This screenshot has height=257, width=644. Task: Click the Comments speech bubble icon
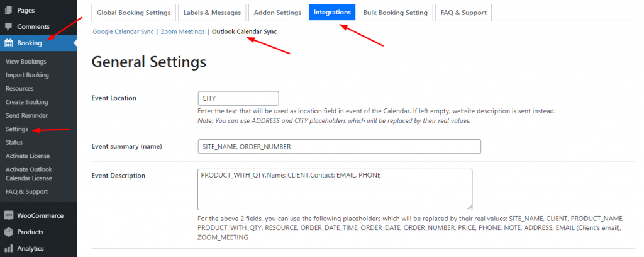point(8,26)
